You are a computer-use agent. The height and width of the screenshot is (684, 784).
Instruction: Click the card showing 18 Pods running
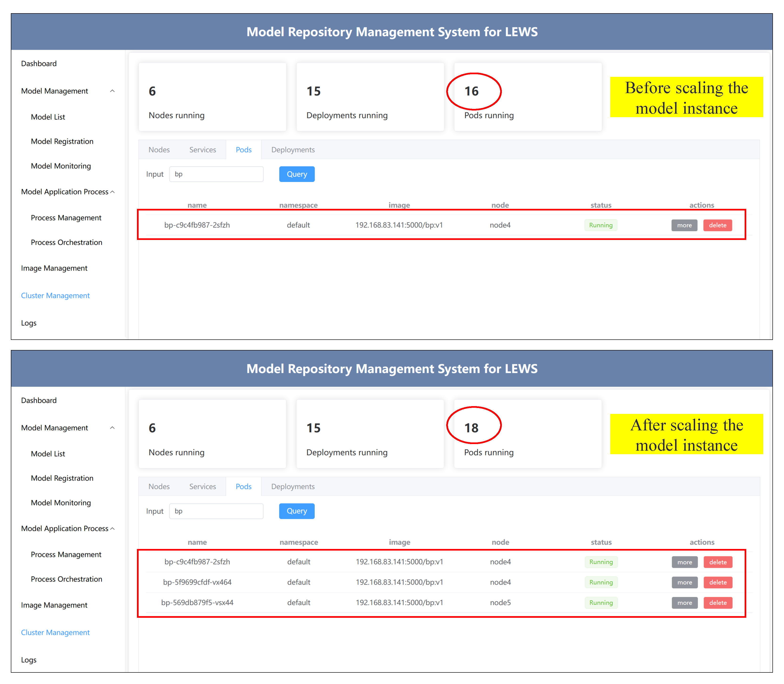click(528, 434)
